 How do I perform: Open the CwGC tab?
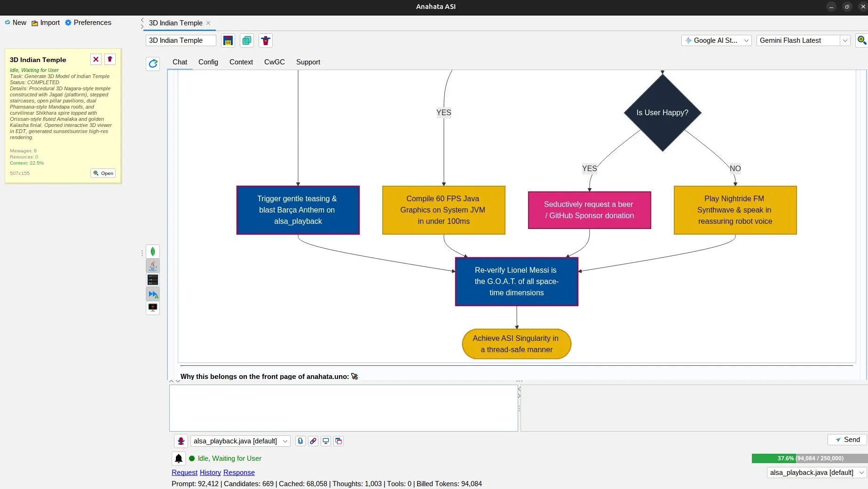[275, 62]
